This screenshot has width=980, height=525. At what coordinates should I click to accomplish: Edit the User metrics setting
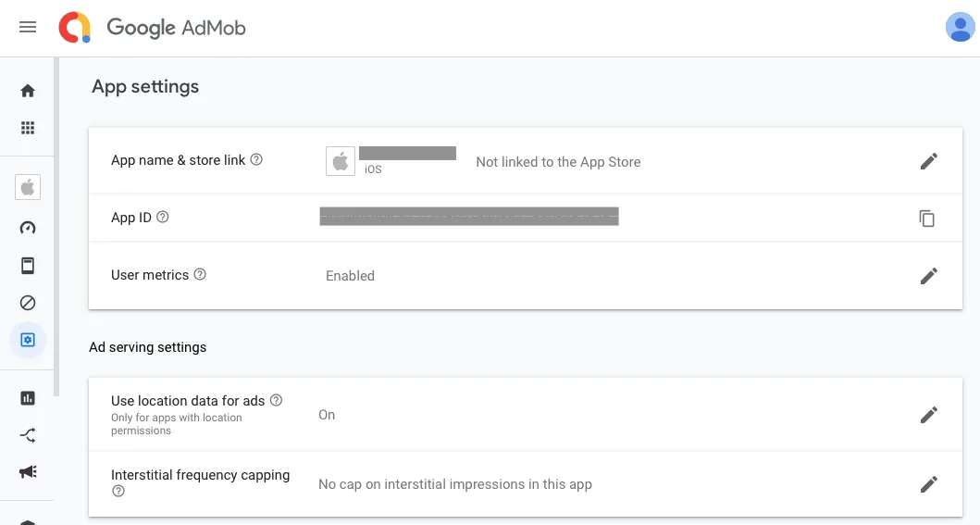[x=929, y=276]
